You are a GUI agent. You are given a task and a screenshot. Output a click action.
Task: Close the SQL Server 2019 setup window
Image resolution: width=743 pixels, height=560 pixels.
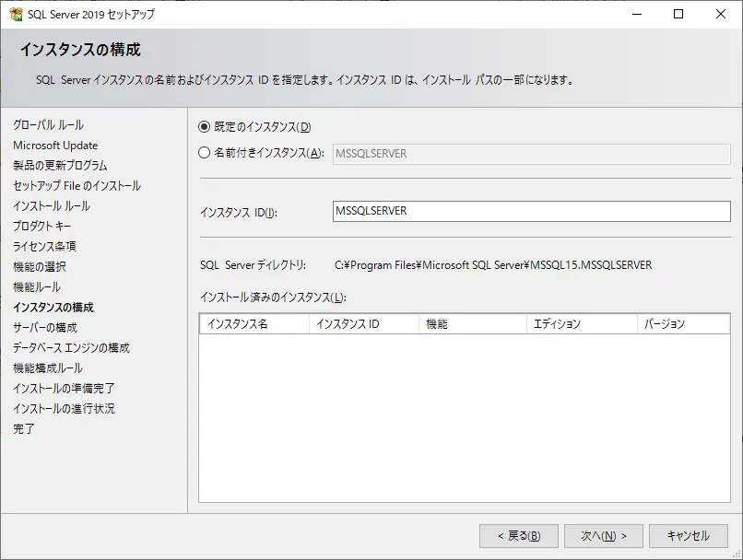pyautogui.click(x=721, y=14)
